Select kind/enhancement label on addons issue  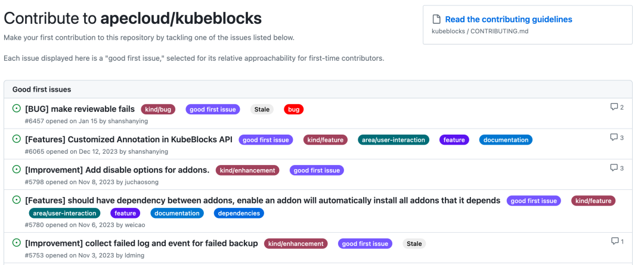point(247,170)
